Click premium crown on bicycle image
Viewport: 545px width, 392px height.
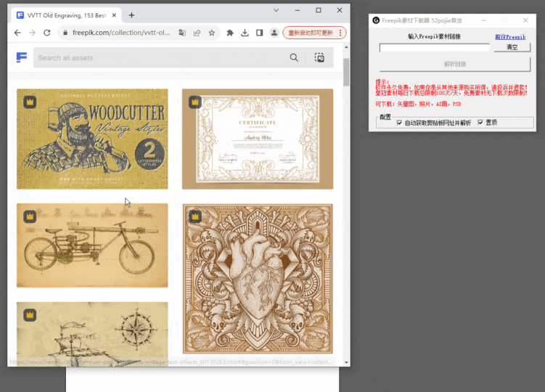click(x=30, y=216)
